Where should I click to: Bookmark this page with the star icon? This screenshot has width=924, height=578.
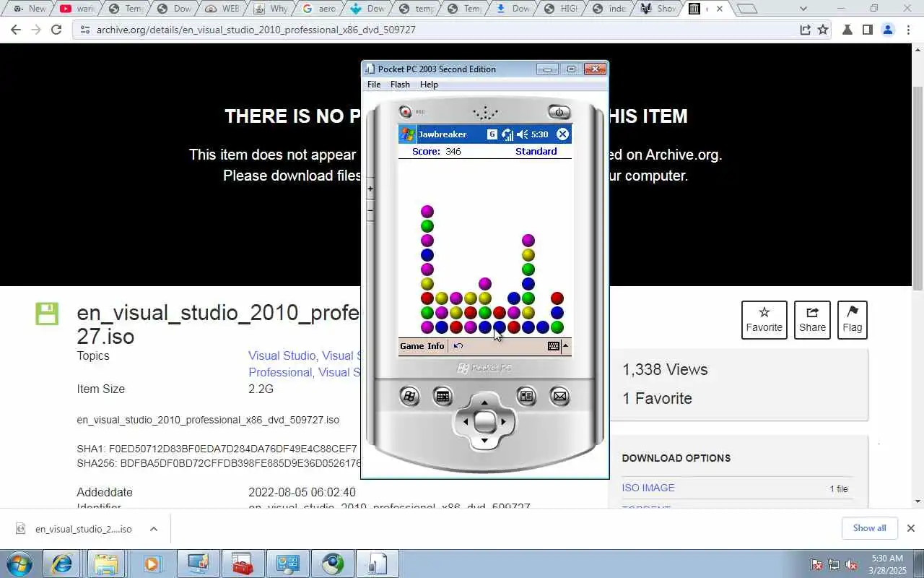[823, 30]
